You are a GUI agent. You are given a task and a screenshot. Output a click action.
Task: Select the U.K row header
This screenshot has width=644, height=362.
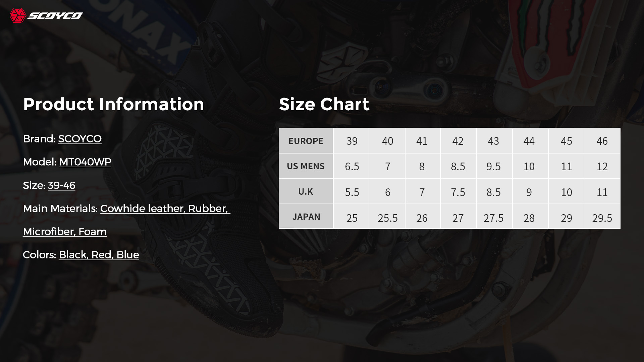pyautogui.click(x=306, y=191)
